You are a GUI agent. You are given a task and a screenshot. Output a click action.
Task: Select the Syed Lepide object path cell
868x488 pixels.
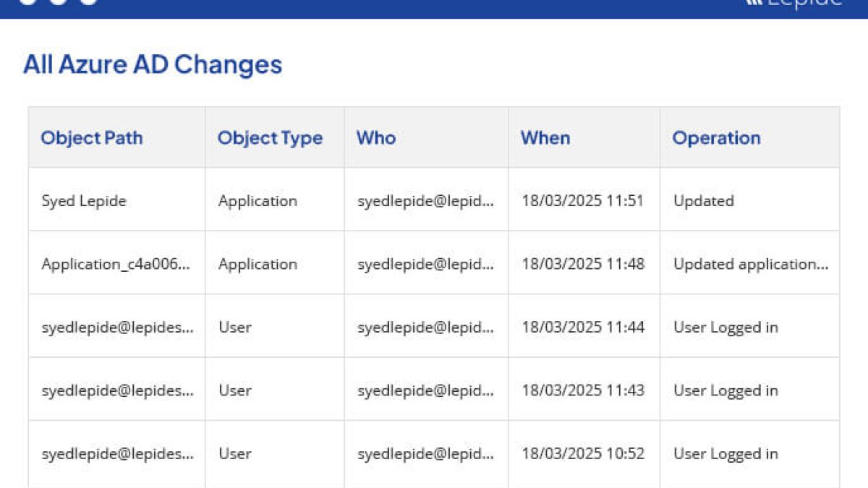click(84, 201)
